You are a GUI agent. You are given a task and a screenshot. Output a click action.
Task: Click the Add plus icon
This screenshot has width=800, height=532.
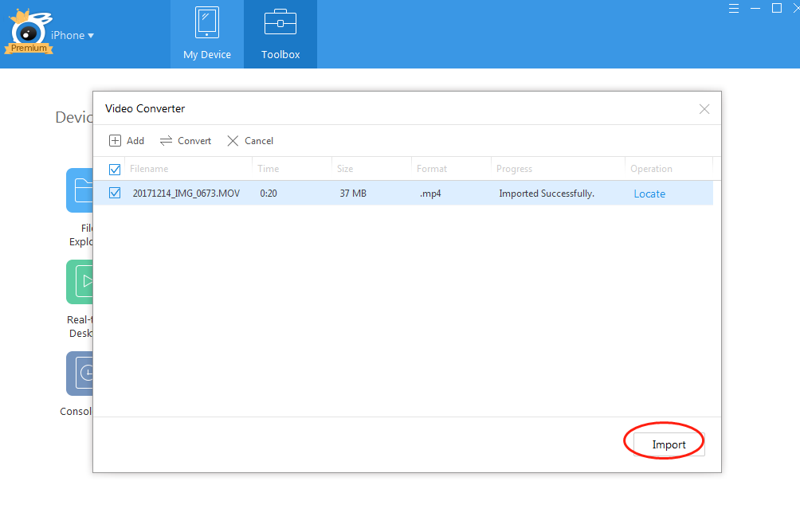(115, 141)
